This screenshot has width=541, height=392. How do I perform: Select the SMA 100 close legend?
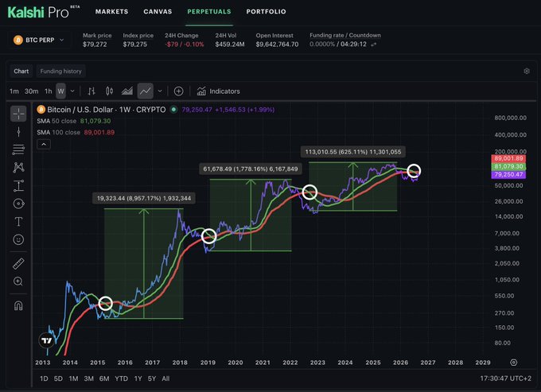pos(76,133)
